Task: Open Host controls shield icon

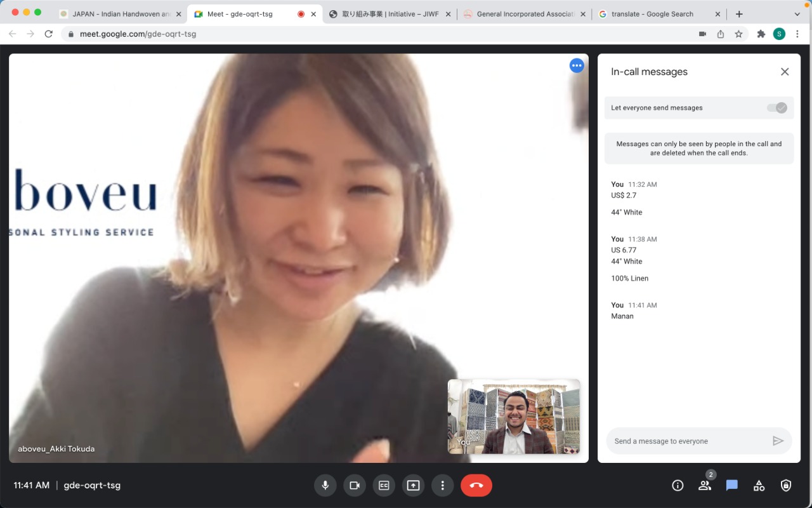Action: tap(786, 485)
